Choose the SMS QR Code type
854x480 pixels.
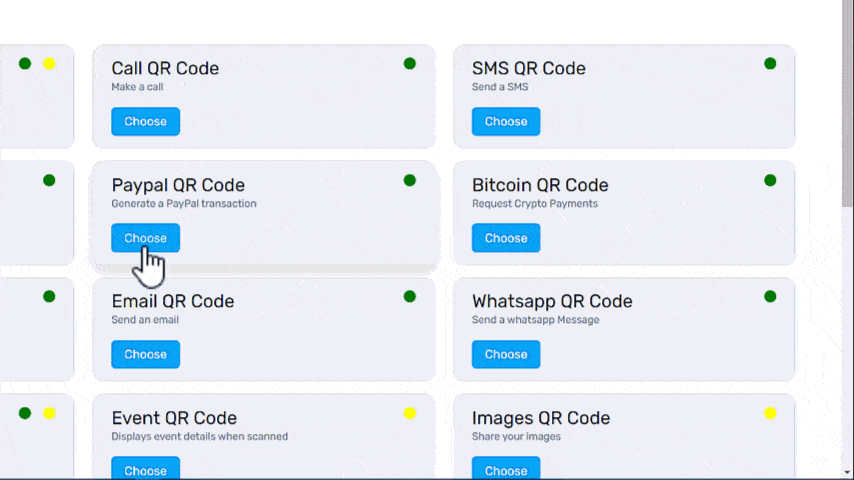coord(505,122)
